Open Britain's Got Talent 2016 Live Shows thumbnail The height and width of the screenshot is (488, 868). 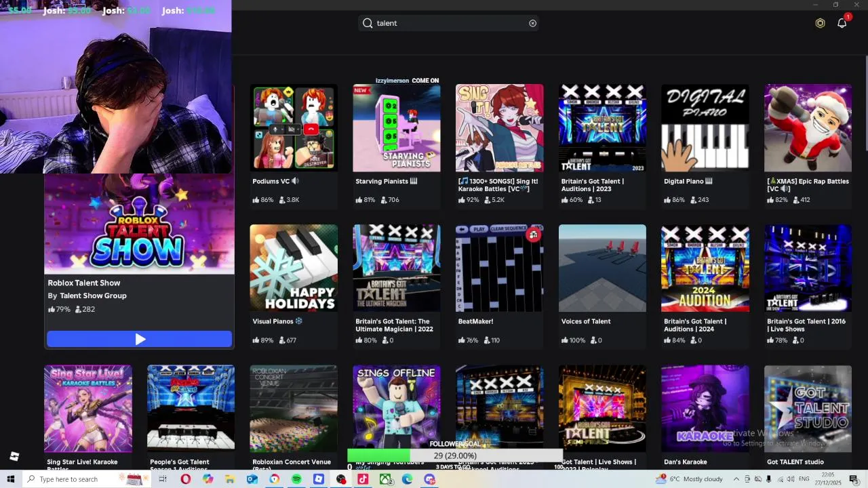point(808,268)
